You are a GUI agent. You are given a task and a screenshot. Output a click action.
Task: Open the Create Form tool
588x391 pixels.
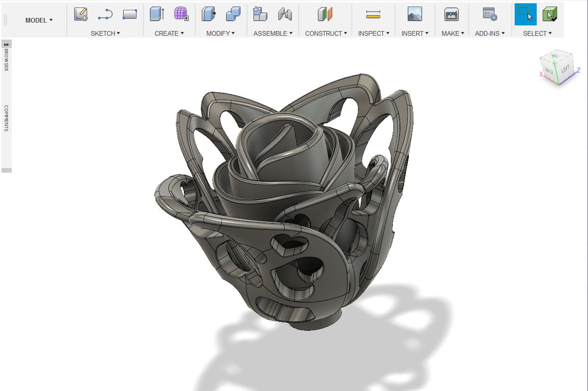(x=181, y=14)
